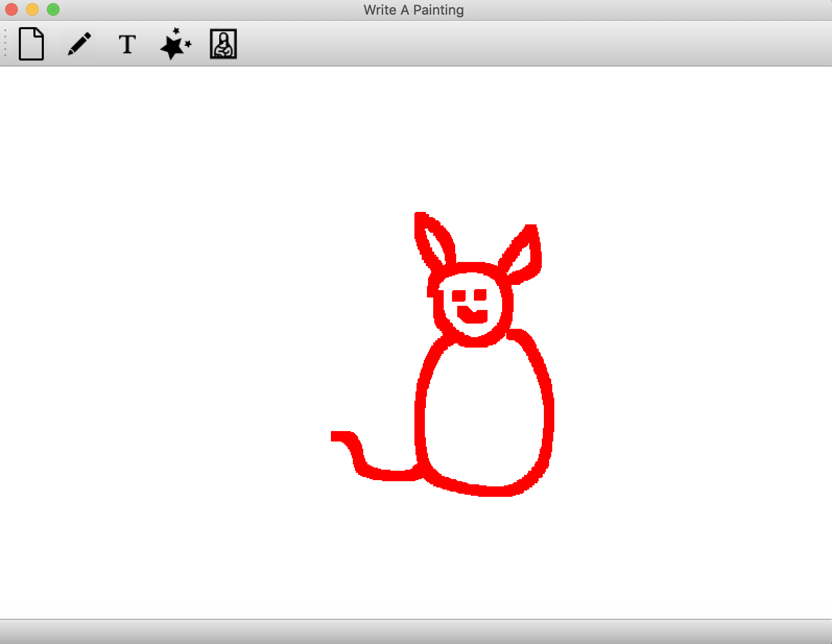Click on the red cat drawing canvas
Viewport: 832px width, 644px height.
point(416,343)
